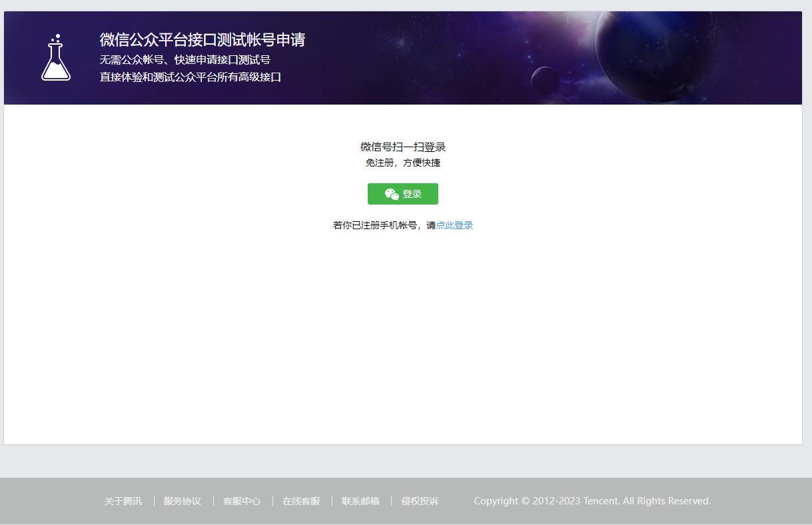Open the 点此登录 phone account login link

click(x=454, y=225)
